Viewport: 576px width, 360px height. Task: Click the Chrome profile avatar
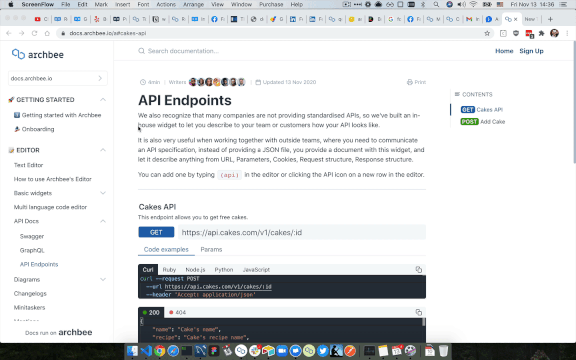point(554,33)
